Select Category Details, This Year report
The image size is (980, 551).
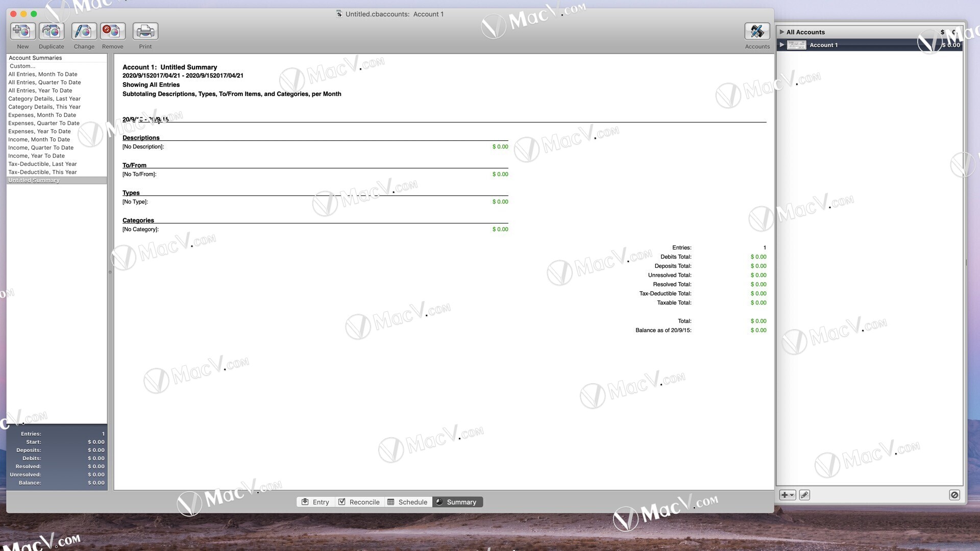click(x=44, y=106)
